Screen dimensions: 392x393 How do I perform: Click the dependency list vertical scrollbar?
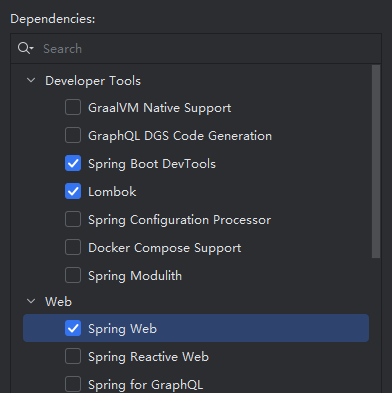point(376,161)
